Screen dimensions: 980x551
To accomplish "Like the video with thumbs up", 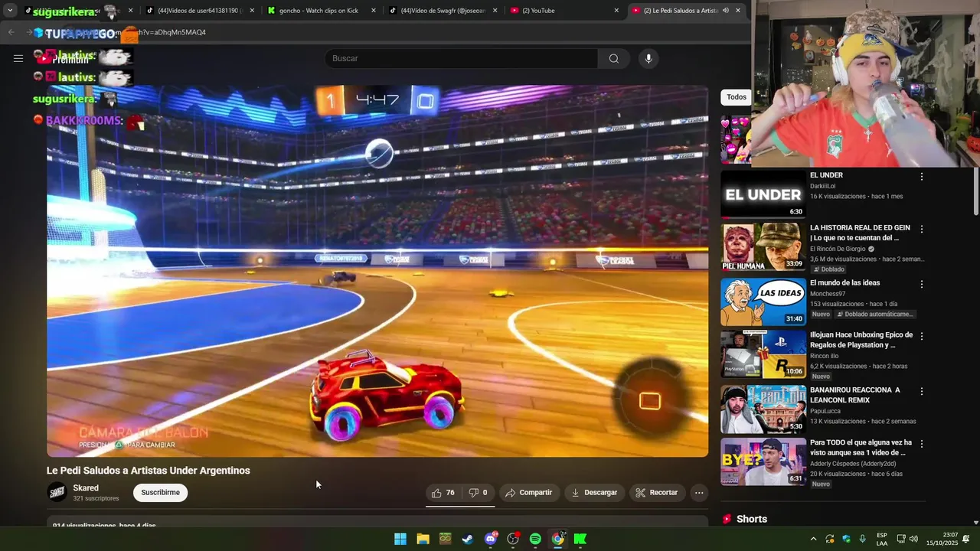I will pos(443,493).
